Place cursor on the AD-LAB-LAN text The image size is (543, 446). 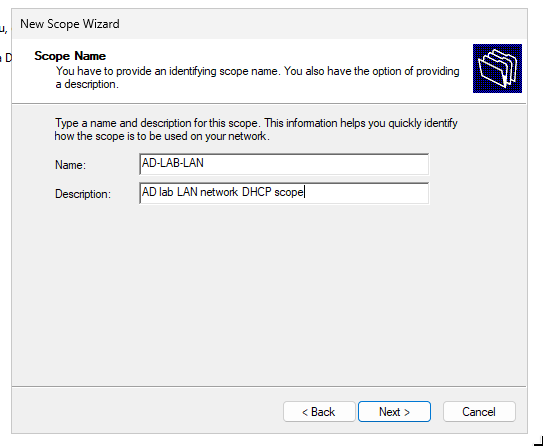pos(173,163)
